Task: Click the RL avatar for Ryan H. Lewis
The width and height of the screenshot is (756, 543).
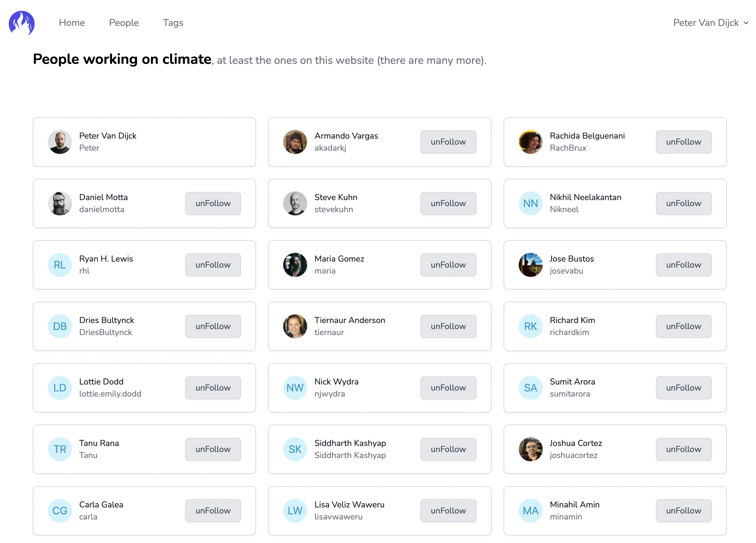Action: click(x=60, y=265)
